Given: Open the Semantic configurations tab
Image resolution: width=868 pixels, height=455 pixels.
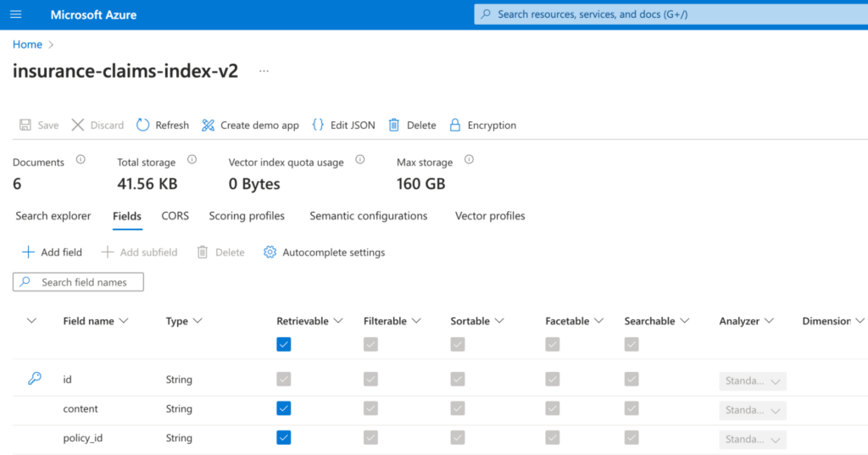Looking at the screenshot, I should tap(368, 216).
